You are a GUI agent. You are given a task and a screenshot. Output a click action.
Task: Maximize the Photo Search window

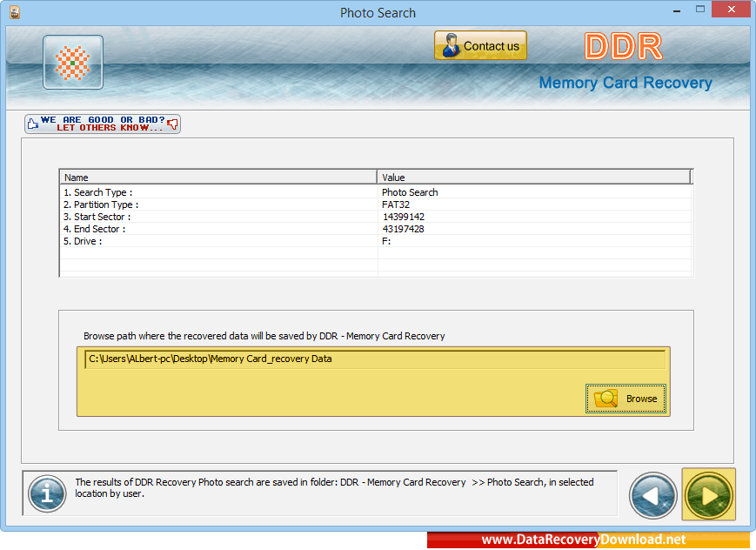tap(700, 10)
